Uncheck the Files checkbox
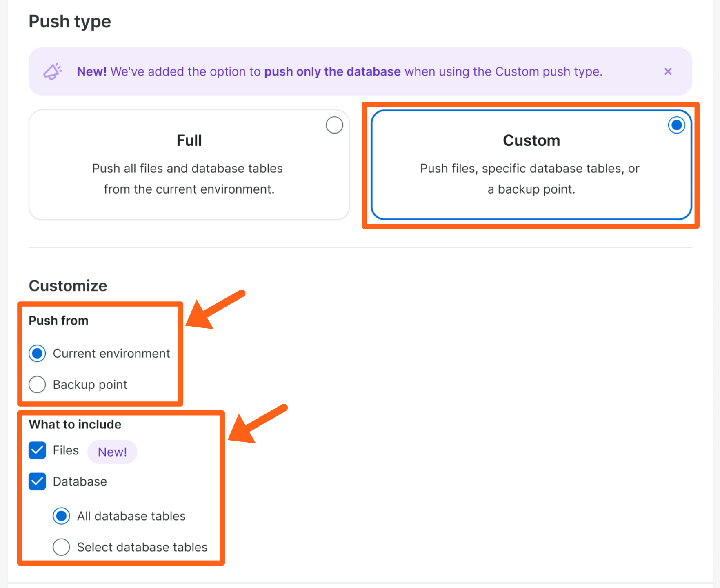This screenshot has height=588, width=720. click(37, 450)
